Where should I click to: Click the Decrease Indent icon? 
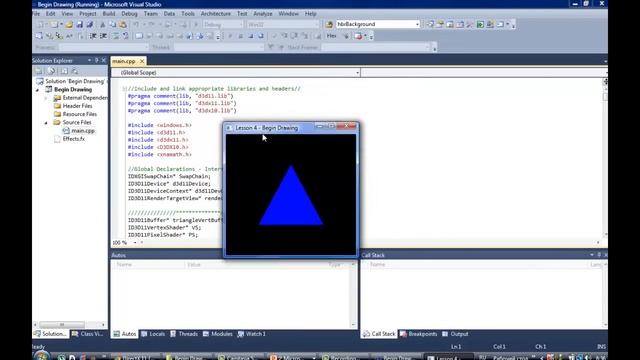click(93, 36)
